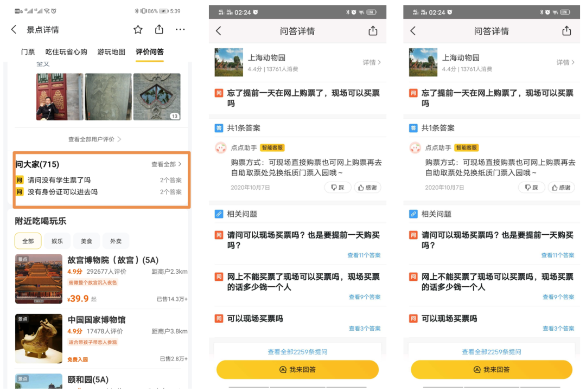Open 查看全部 in the 问大家 section

[167, 164]
